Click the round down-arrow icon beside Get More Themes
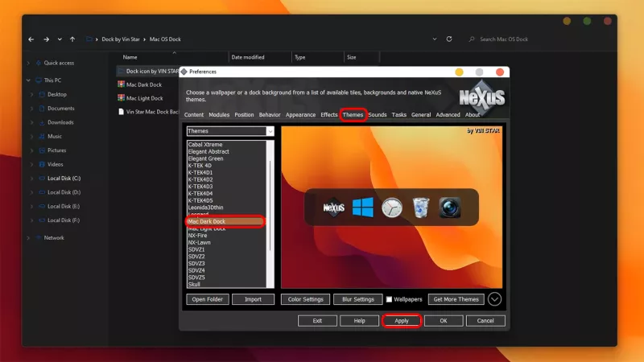This screenshot has height=362, width=644. pyautogui.click(x=494, y=299)
